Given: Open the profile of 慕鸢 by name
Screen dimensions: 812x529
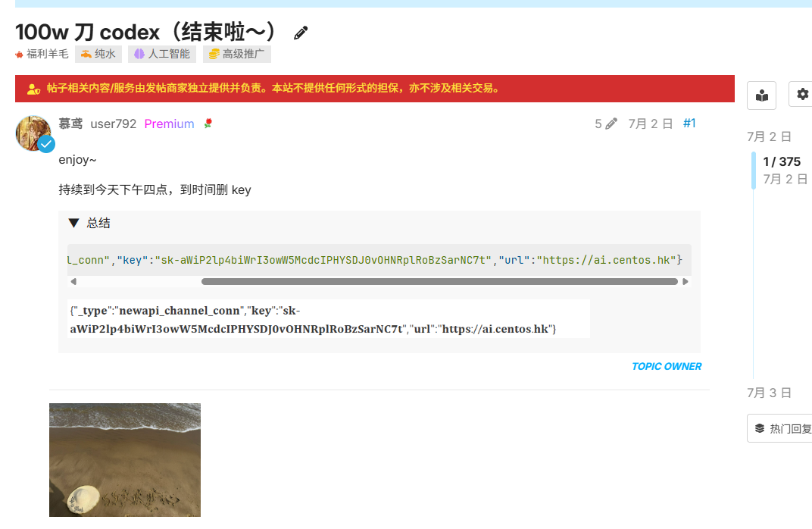Looking at the screenshot, I should point(70,124).
